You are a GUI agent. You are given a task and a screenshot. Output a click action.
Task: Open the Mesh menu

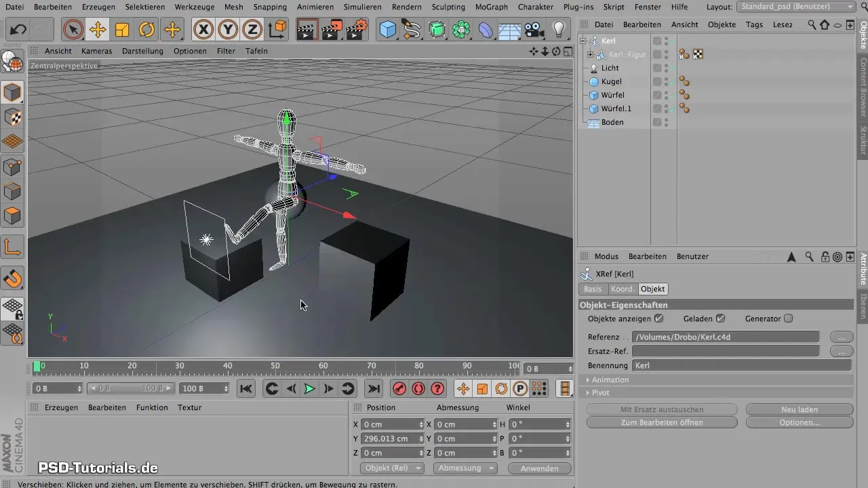point(233,7)
